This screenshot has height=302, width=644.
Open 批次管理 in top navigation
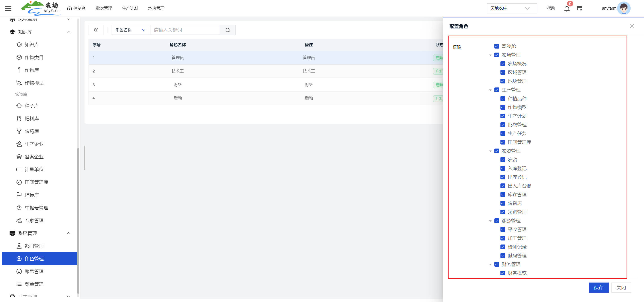[x=104, y=8]
